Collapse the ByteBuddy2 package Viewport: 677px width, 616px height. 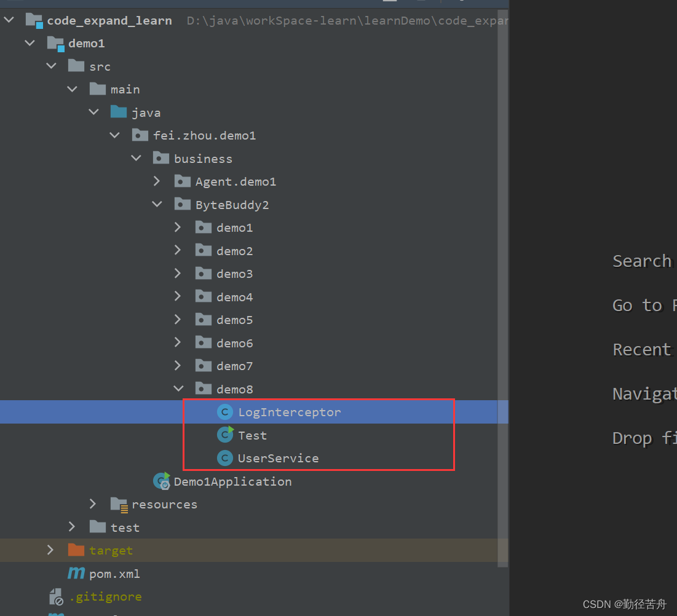(157, 204)
